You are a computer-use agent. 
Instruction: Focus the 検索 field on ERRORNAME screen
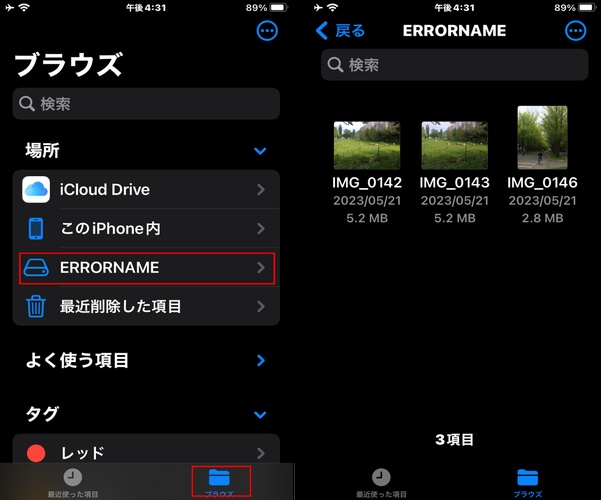click(455, 65)
